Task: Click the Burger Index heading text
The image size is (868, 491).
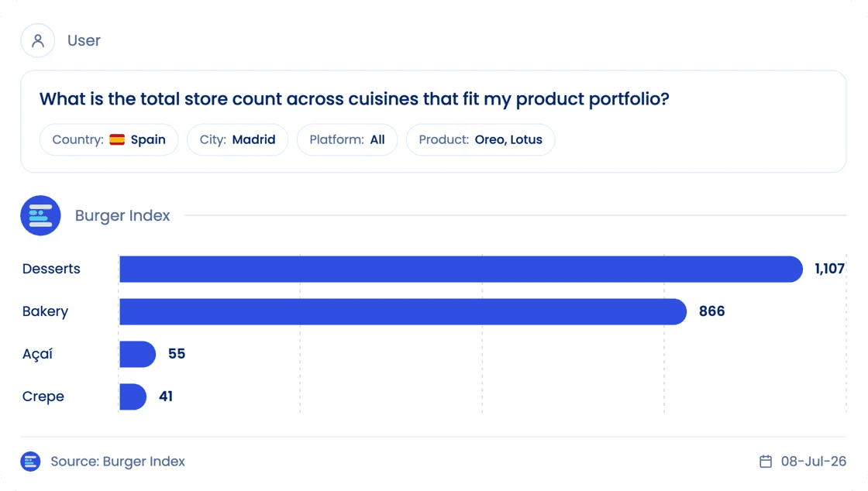Action: click(x=122, y=215)
